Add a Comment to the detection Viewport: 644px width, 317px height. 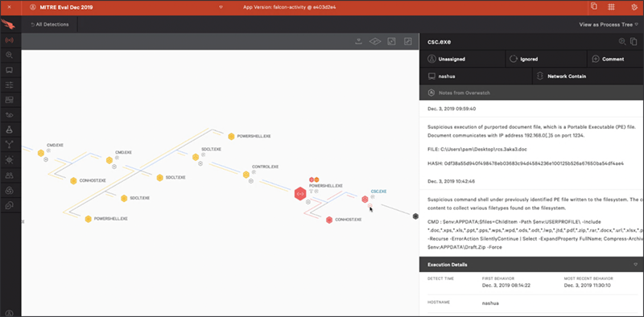616,59
